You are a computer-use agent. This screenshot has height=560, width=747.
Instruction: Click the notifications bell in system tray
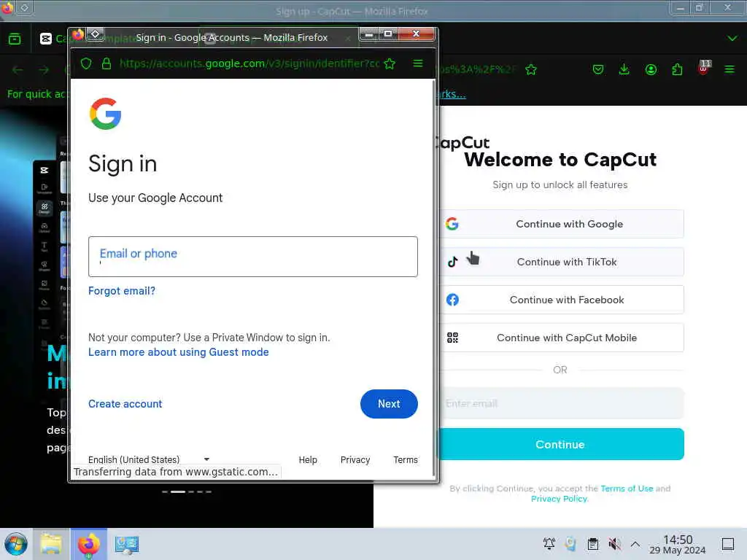pyautogui.click(x=549, y=543)
